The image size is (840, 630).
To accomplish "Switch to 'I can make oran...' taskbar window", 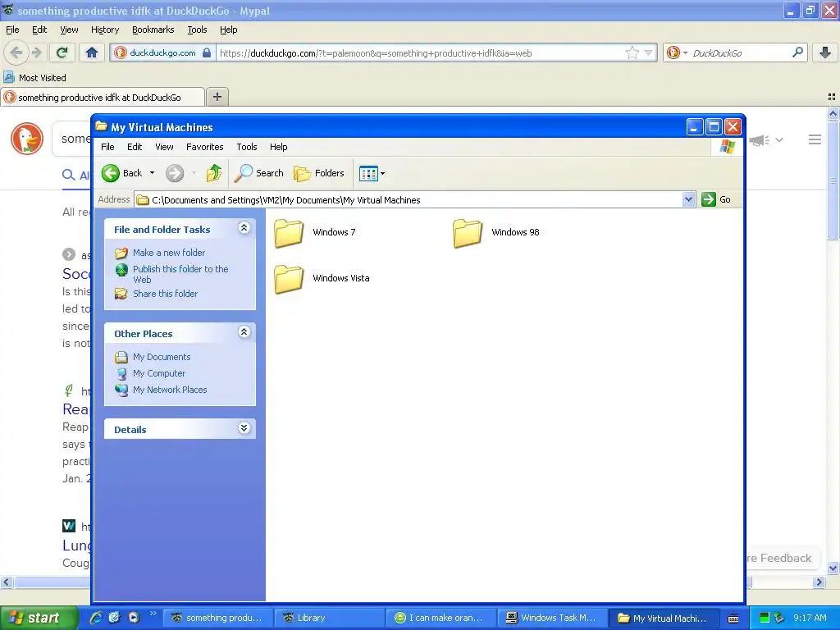I will 441,618.
